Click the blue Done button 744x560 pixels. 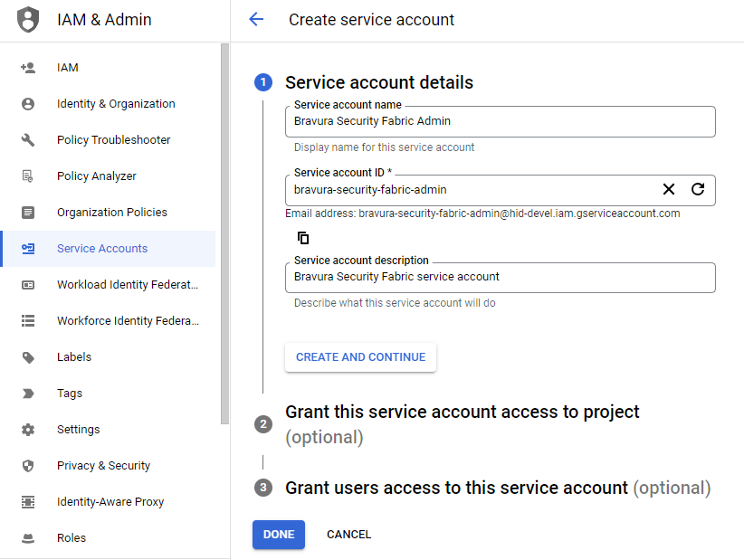[279, 535]
